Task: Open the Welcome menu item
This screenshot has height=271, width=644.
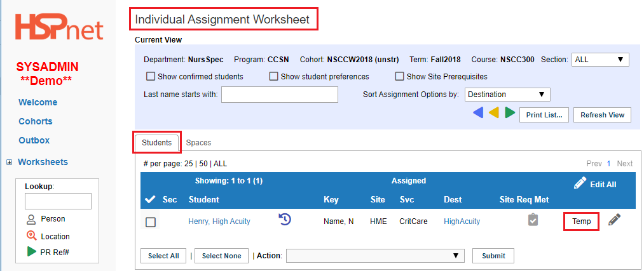Action: pos(38,102)
